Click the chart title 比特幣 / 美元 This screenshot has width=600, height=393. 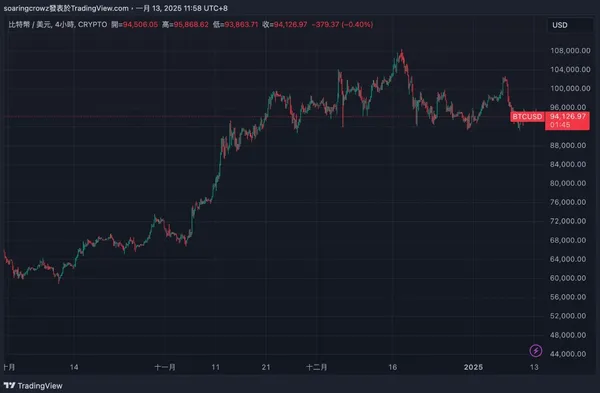click(30, 24)
